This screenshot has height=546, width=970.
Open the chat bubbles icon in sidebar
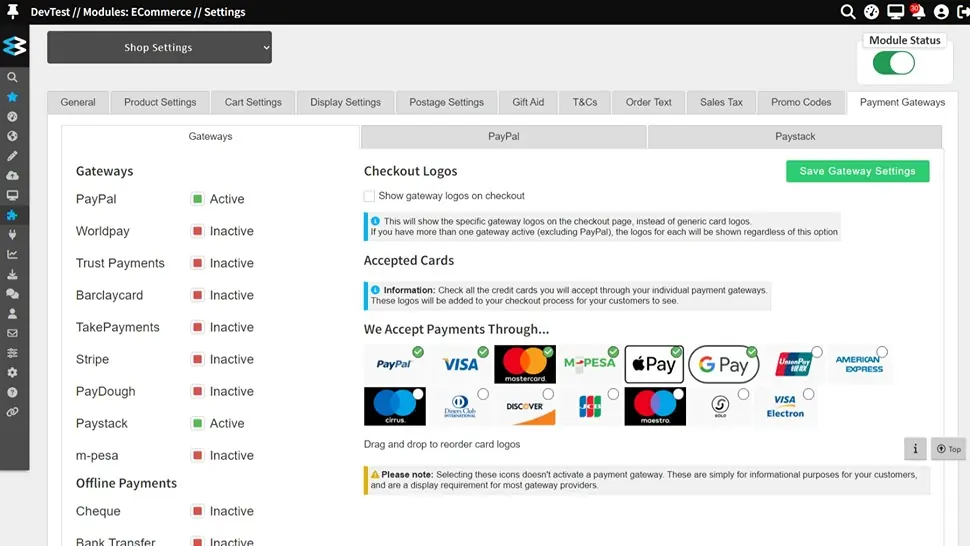[12, 294]
